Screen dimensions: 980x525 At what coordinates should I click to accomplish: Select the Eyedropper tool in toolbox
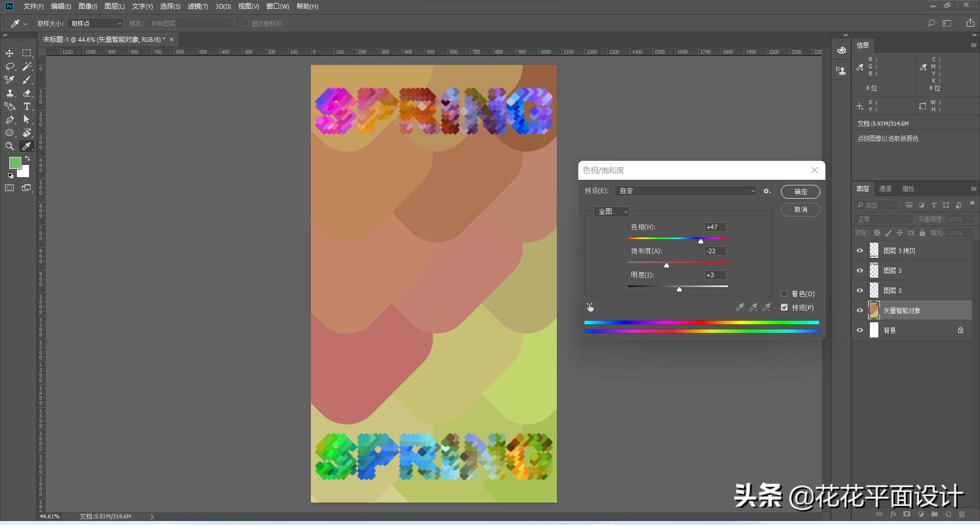pos(27,147)
